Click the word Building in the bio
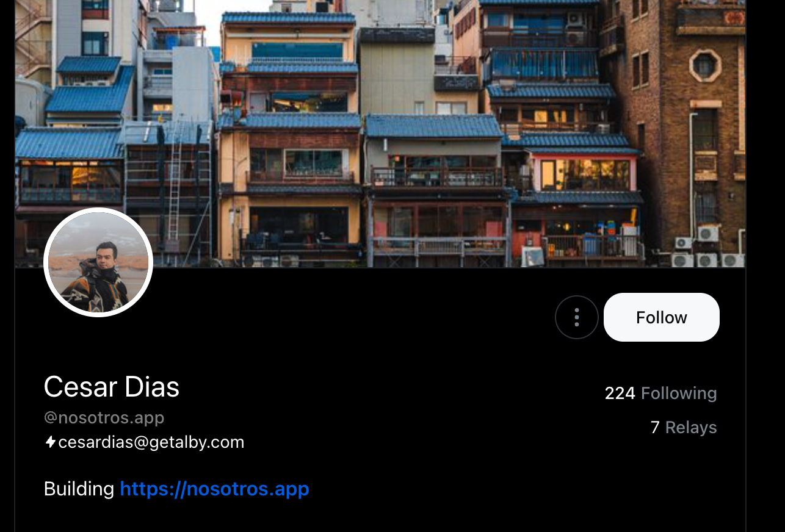Image resolution: width=785 pixels, height=532 pixels. pyautogui.click(x=79, y=489)
